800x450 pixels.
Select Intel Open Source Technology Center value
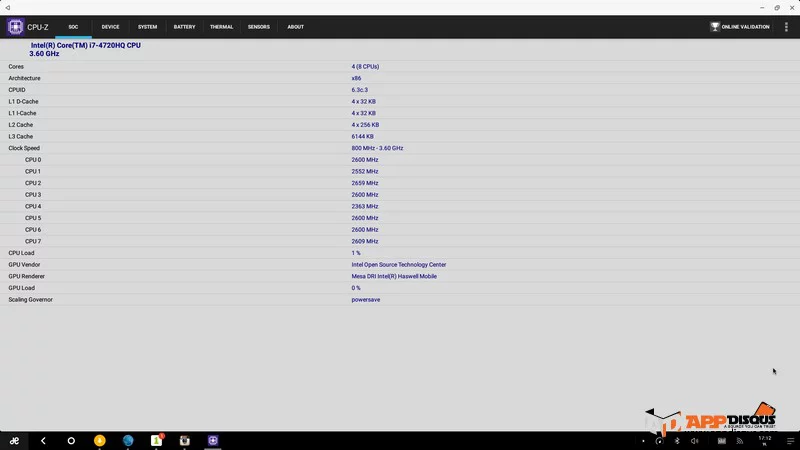click(398, 265)
